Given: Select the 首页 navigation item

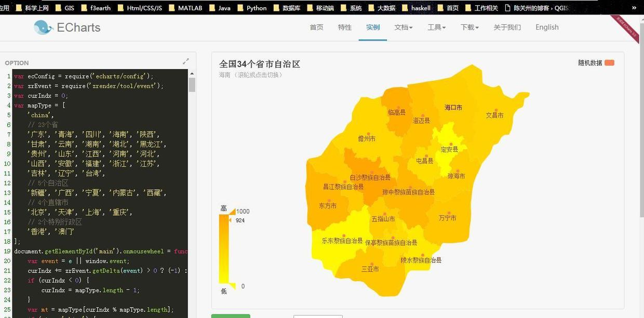Looking at the screenshot, I should pos(316,27).
